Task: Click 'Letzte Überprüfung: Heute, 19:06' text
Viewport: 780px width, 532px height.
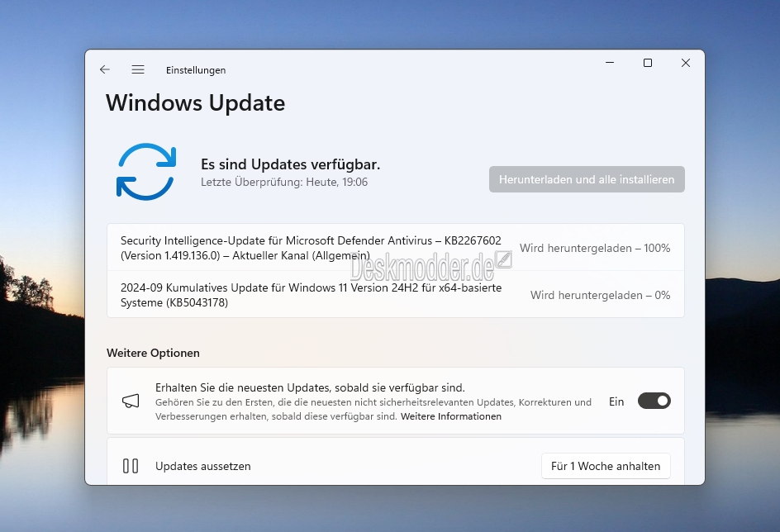Action: (x=284, y=182)
